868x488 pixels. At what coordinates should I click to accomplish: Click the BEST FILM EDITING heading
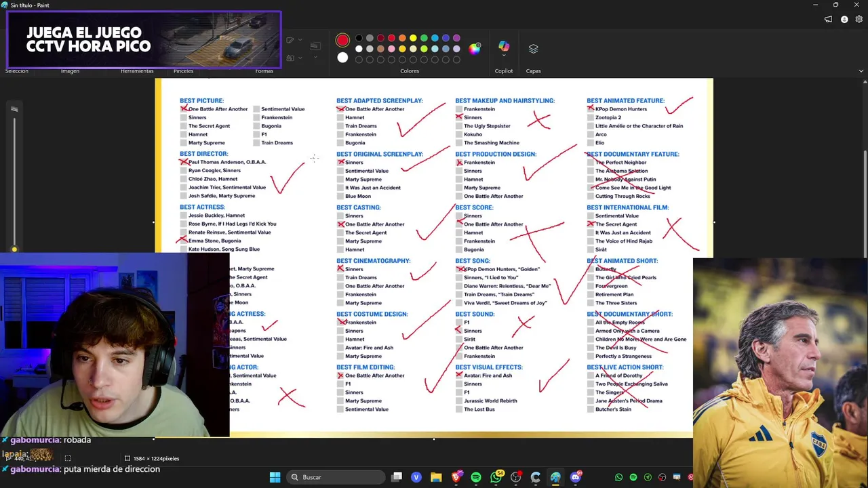(366, 367)
